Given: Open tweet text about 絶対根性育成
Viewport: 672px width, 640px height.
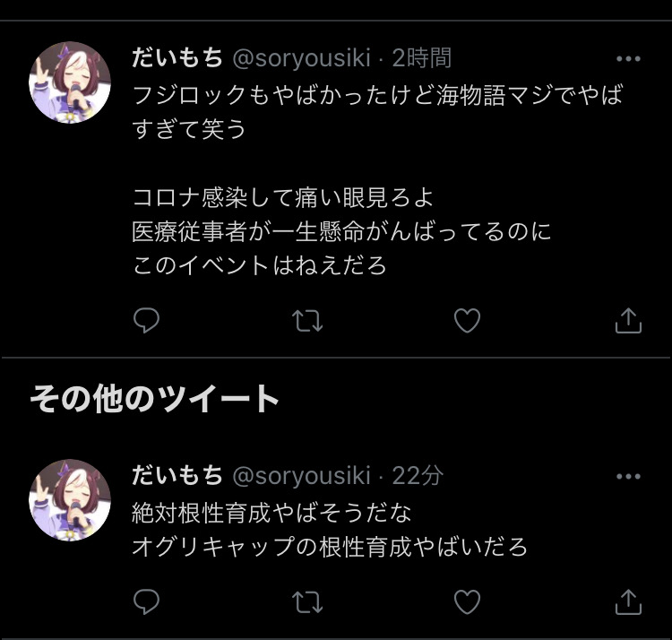Looking at the screenshot, I should pos(329,530).
